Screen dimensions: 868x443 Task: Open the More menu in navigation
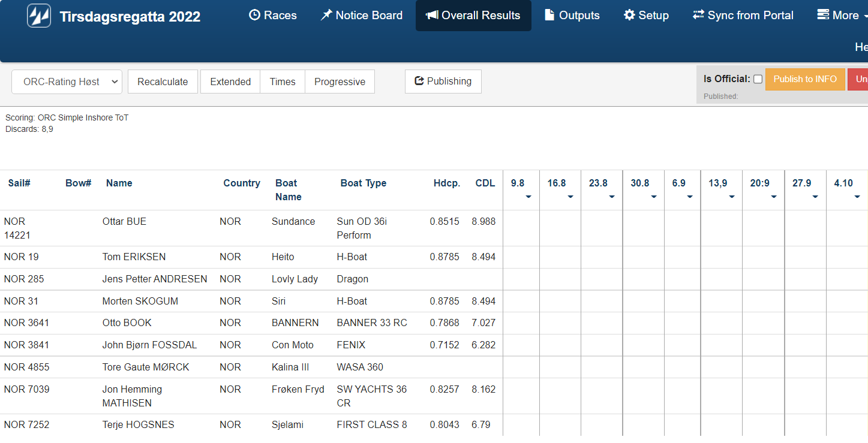coord(840,16)
